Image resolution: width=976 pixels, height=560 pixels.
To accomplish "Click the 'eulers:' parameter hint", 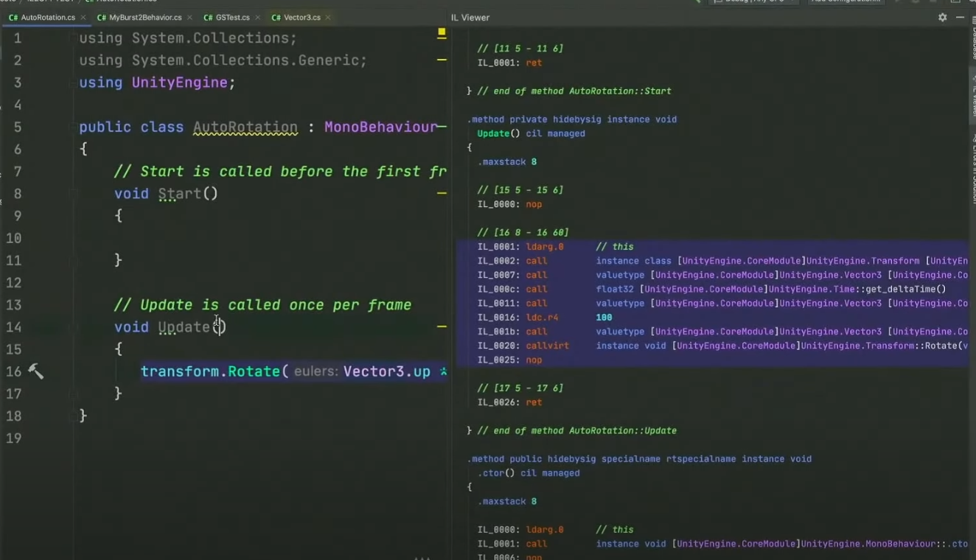I will coord(316,371).
